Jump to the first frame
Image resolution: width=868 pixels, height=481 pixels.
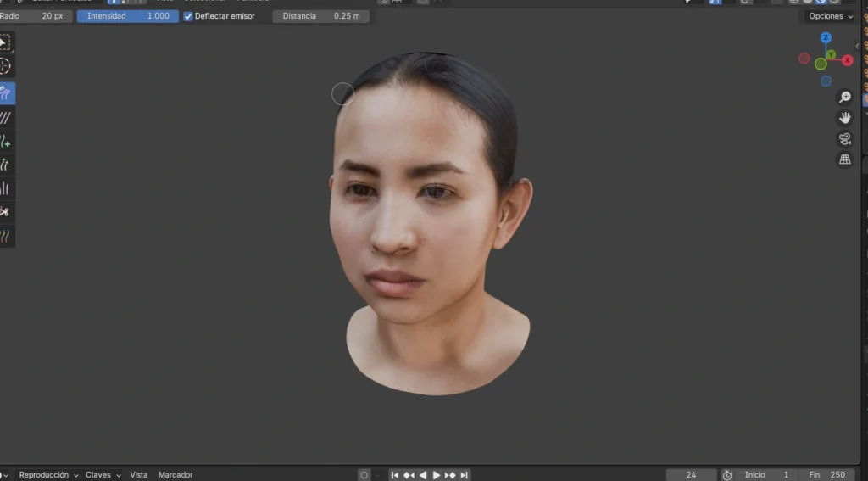pyautogui.click(x=395, y=475)
